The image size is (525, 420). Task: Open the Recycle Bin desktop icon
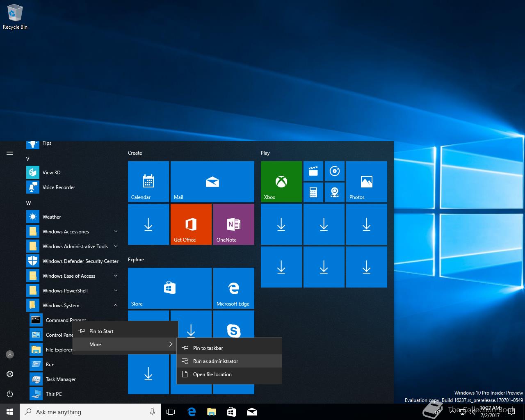point(15,17)
